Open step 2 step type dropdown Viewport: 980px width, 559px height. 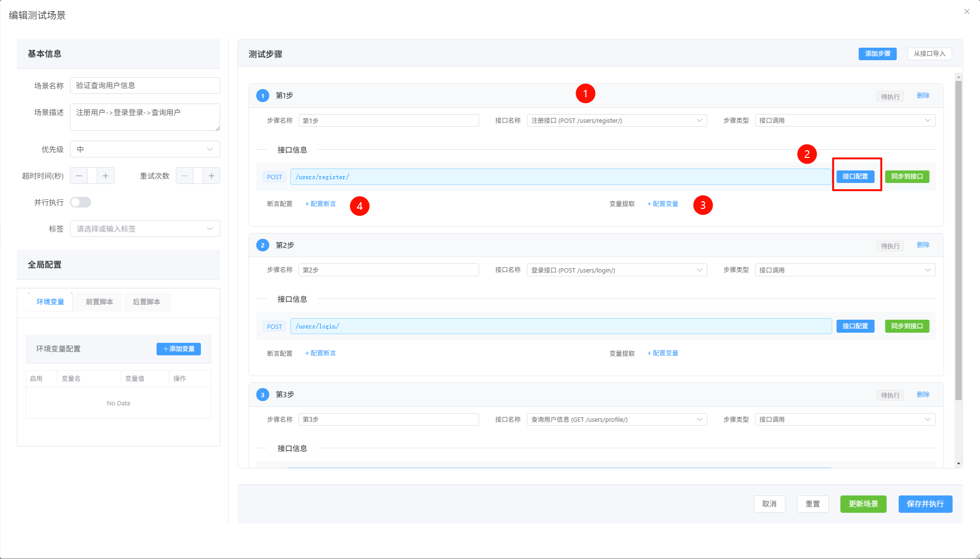[845, 270]
